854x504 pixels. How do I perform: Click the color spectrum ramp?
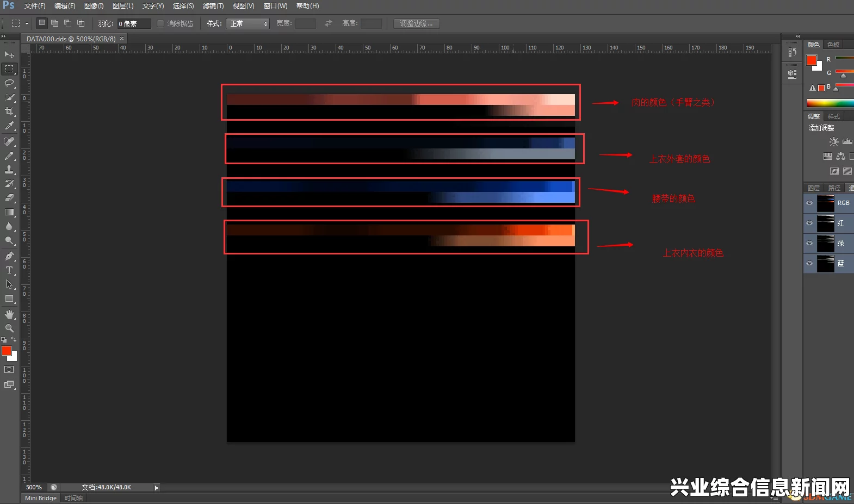[x=830, y=103]
